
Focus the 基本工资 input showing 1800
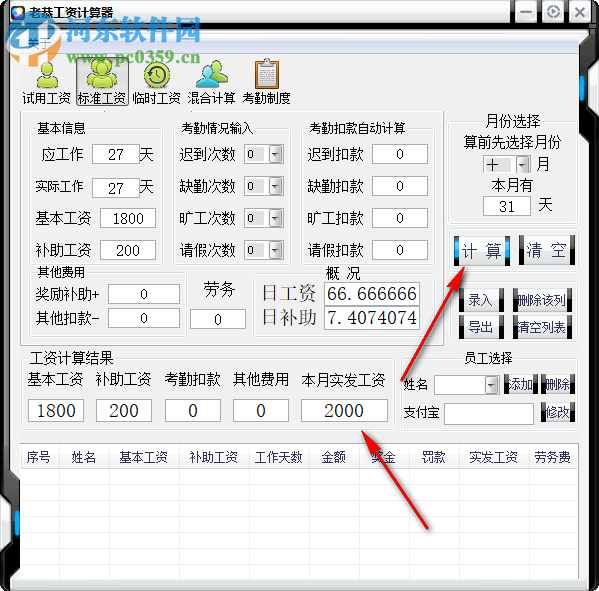click(x=128, y=218)
